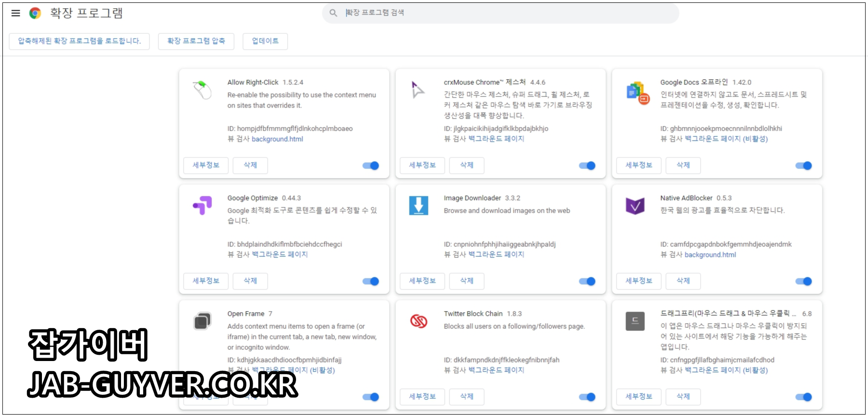Click 삭제 for Allow Right-Click
The width and height of the screenshot is (868, 417).
pos(250,165)
